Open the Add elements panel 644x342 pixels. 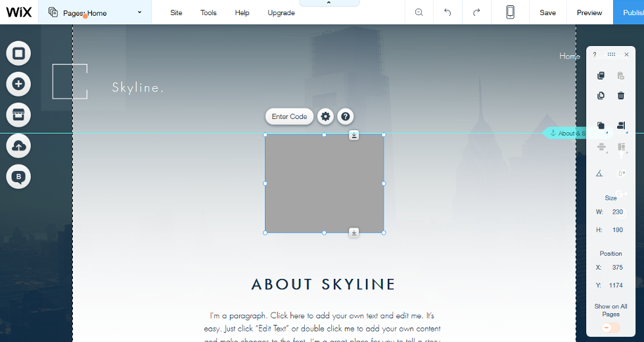[x=18, y=84]
